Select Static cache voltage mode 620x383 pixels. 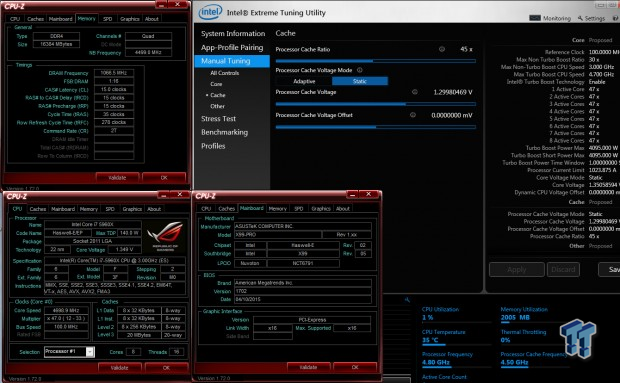[360, 81]
